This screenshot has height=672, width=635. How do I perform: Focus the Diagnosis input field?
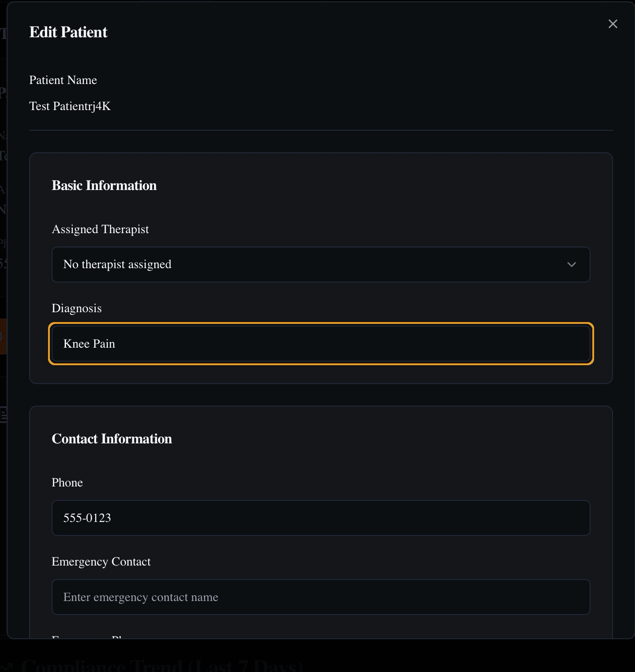[321, 344]
